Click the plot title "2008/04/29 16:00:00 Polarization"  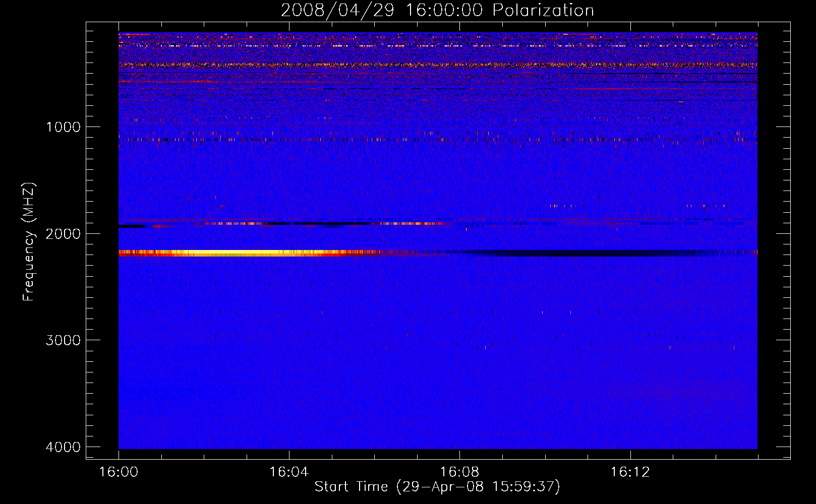pos(437,10)
